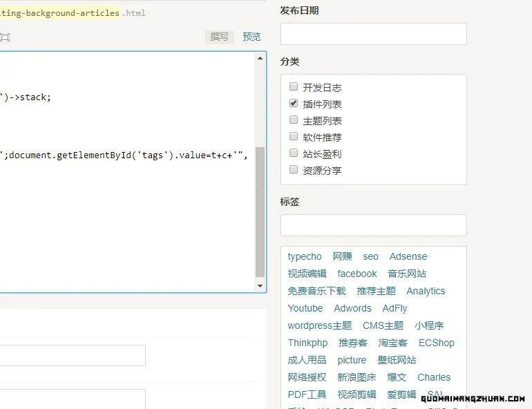This screenshot has height=409, width=532.
Task: Add the picture tag
Action: coord(352,360)
